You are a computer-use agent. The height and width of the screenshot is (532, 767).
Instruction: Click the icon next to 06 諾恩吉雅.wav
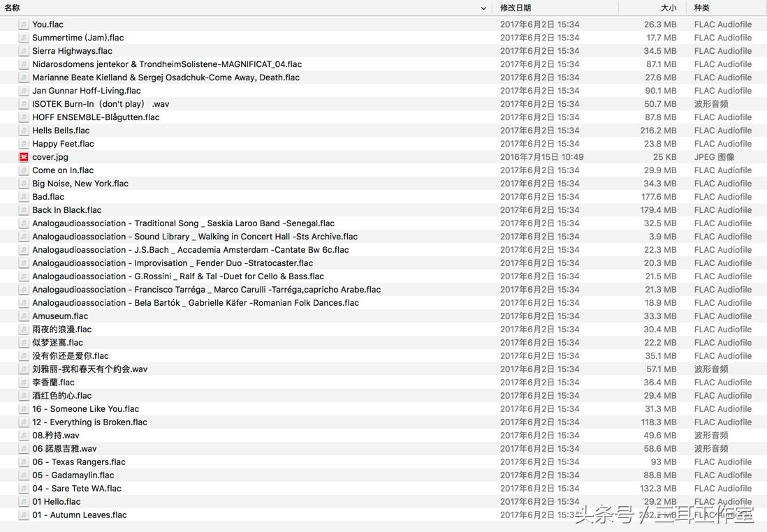click(24, 448)
